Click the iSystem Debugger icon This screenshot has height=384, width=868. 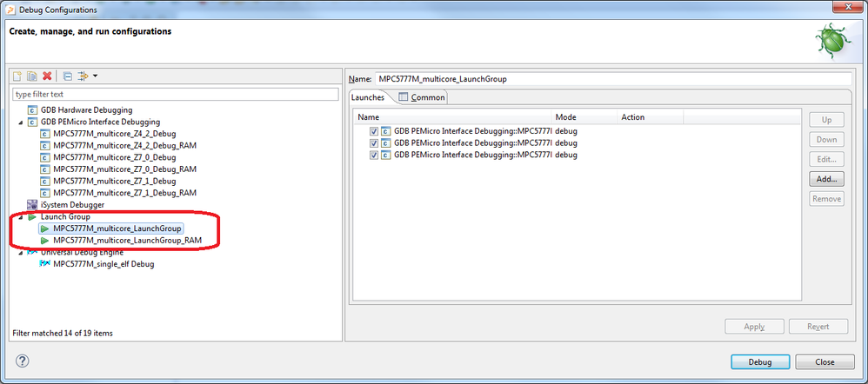32,205
